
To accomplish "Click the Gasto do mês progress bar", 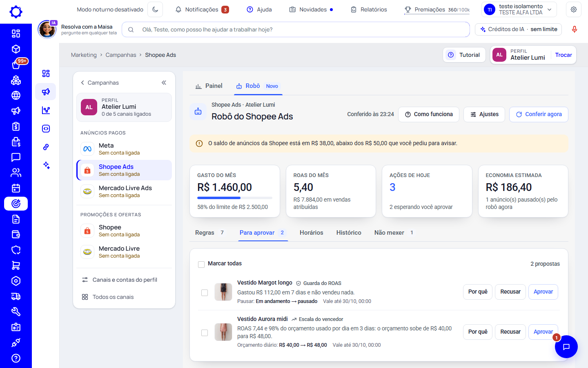I will pos(235,198).
